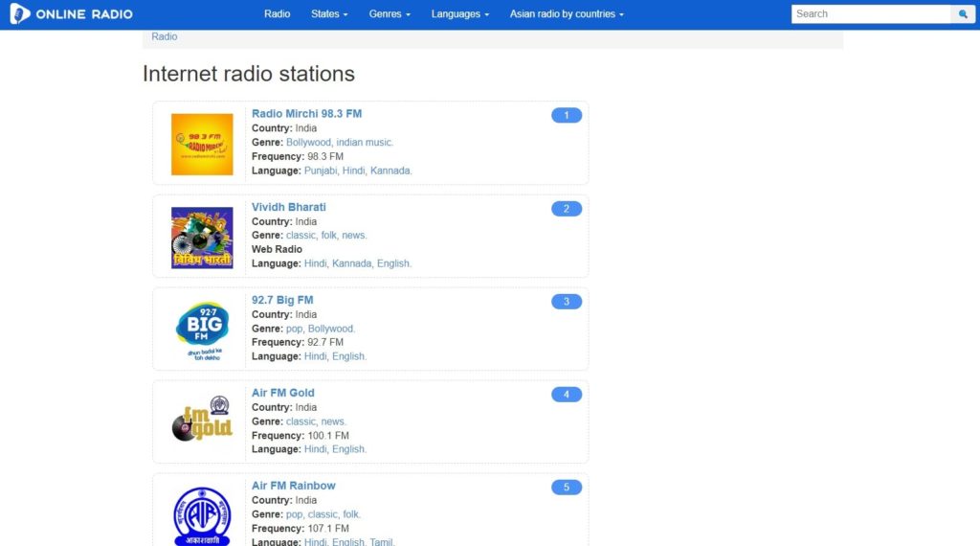Screen dimensions: 980x546
Task: Focus the Search input field
Action: pos(871,14)
